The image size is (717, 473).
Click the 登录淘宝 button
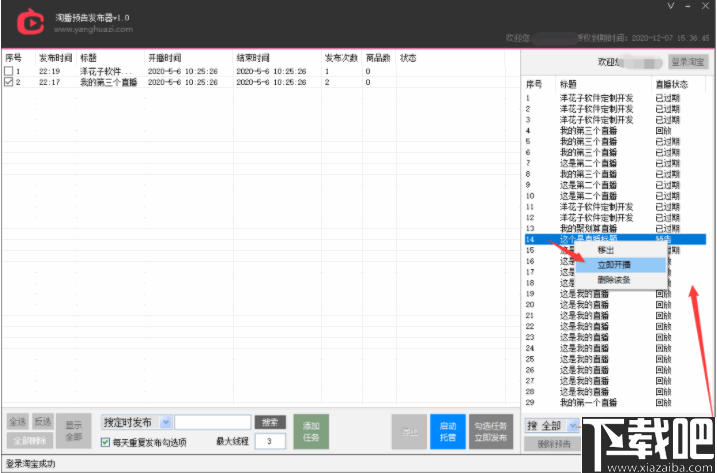pyautogui.click(x=688, y=62)
